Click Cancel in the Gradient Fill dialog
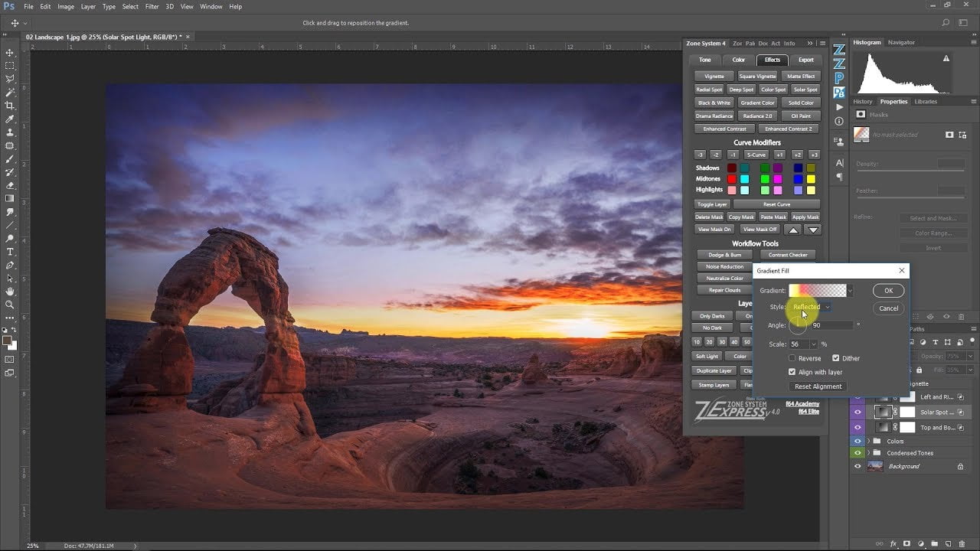 click(888, 308)
